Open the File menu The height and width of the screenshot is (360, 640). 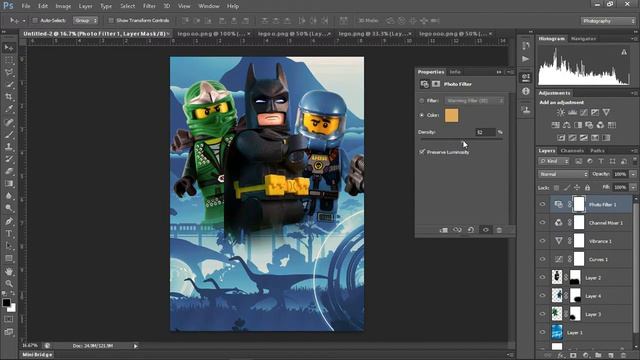pos(26,6)
